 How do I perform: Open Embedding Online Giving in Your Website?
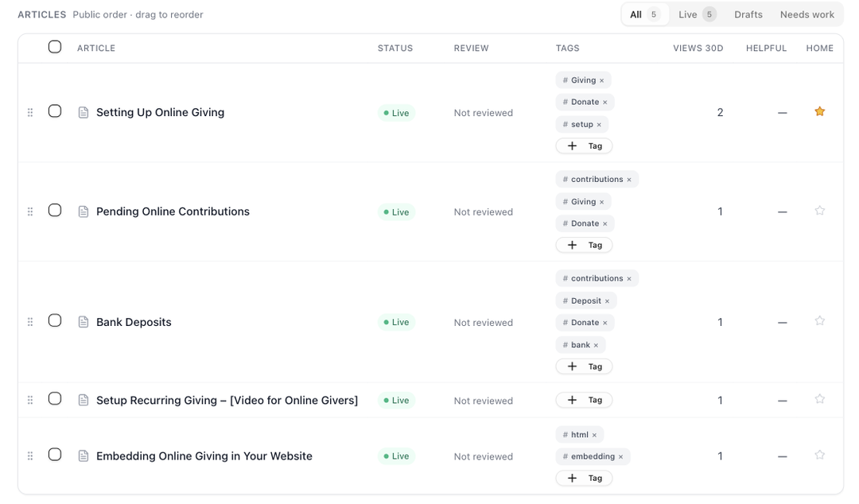coord(204,456)
